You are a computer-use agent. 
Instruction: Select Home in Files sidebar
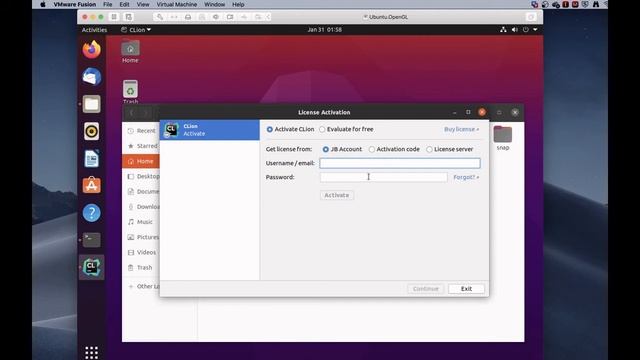point(141,161)
